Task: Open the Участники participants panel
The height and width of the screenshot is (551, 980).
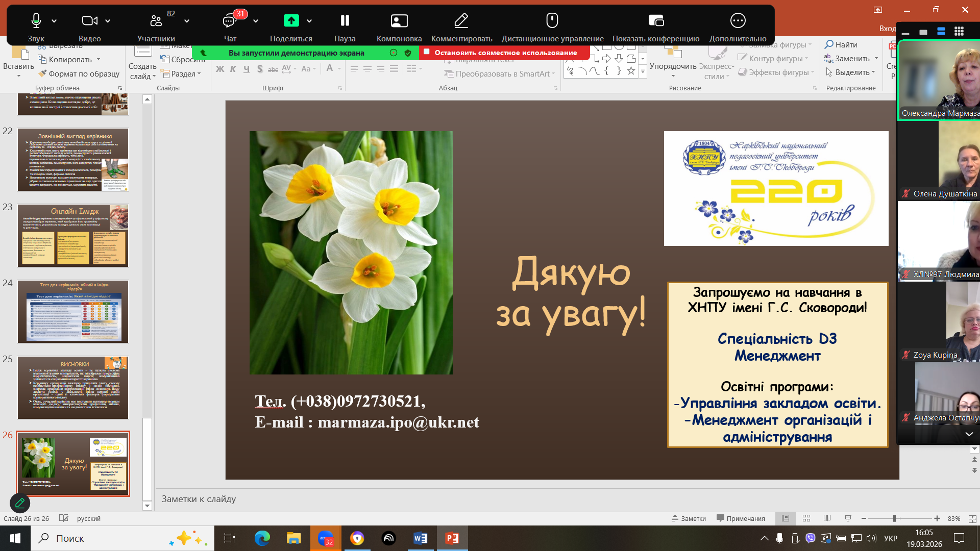Action: pyautogui.click(x=156, y=21)
